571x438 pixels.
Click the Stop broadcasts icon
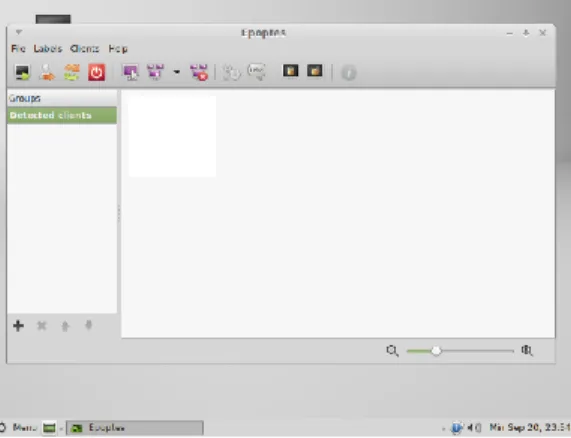(x=199, y=72)
